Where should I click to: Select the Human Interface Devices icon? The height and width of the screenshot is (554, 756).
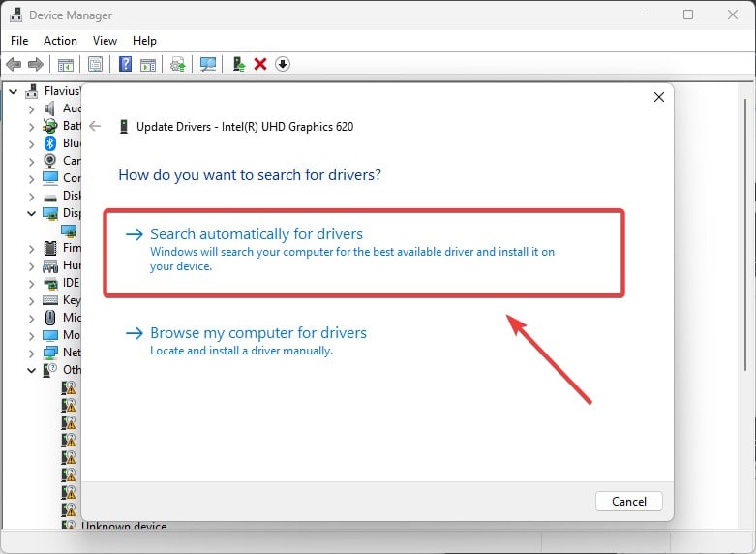pyautogui.click(x=50, y=266)
